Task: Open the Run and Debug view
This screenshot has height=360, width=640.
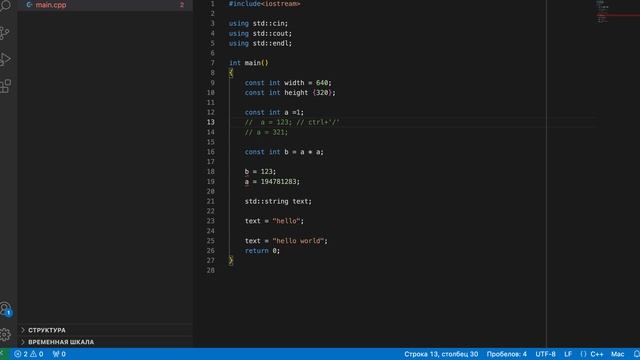Action: pyautogui.click(x=5, y=59)
